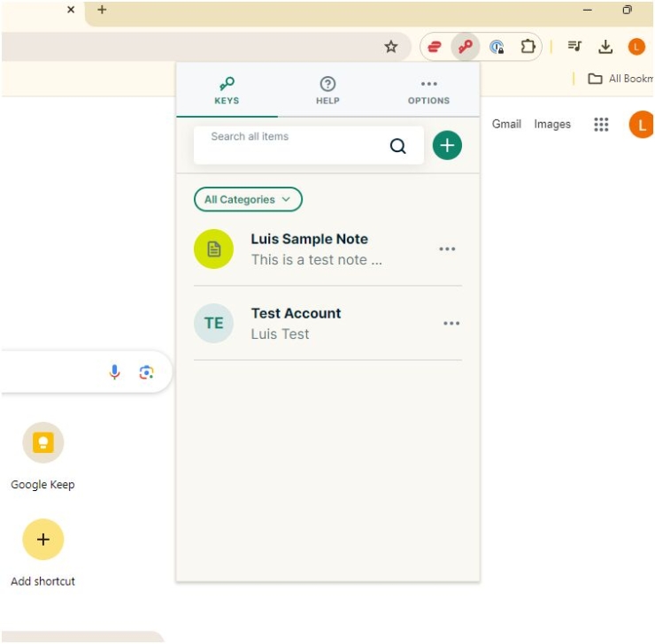Open more options for Test Account

pos(451,324)
